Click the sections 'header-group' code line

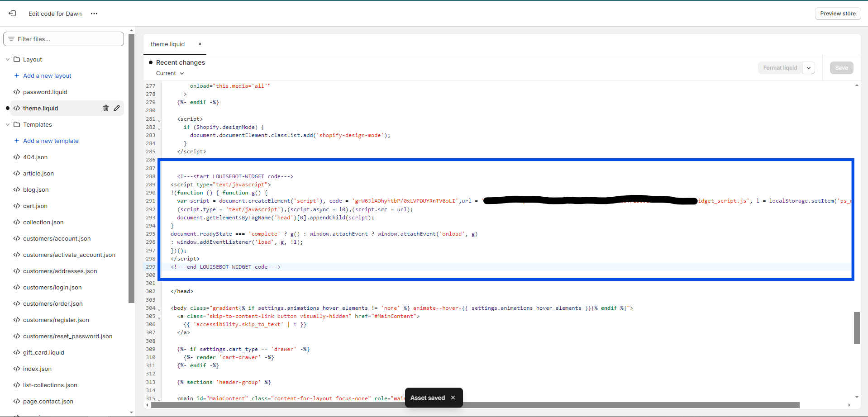tap(224, 382)
